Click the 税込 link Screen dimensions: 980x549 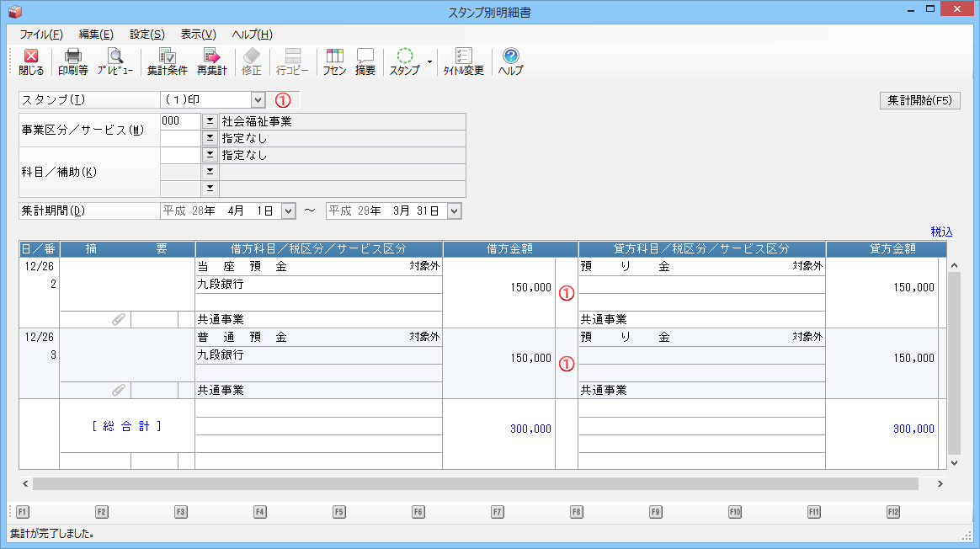941,232
